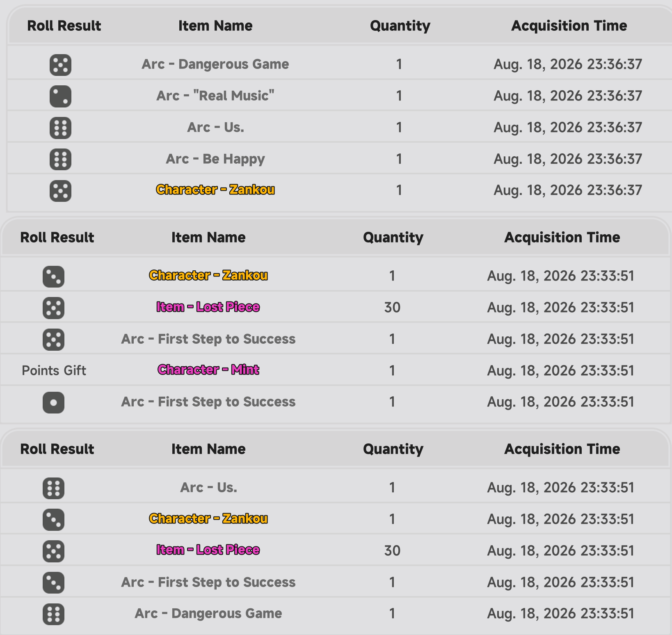This screenshot has height=635, width=672.
Task: Open Arc - Dangerous Game acquired at 23:33:51
Action: [208, 614]
